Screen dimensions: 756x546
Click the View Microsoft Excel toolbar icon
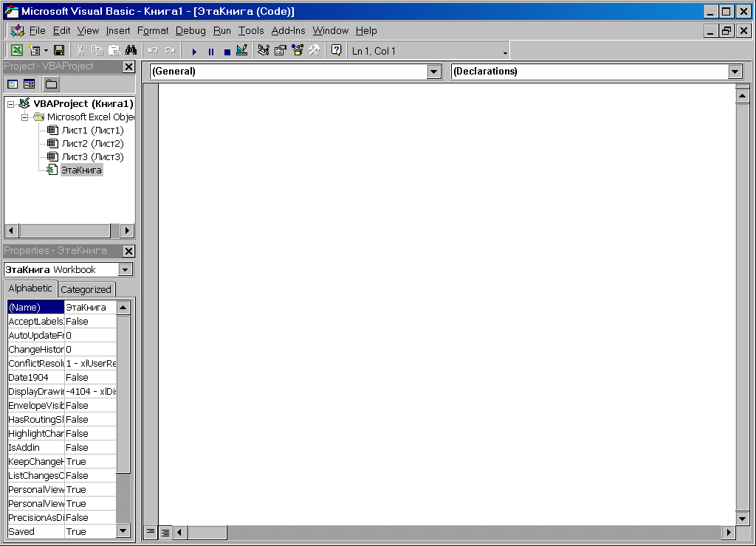click(17, 50)
